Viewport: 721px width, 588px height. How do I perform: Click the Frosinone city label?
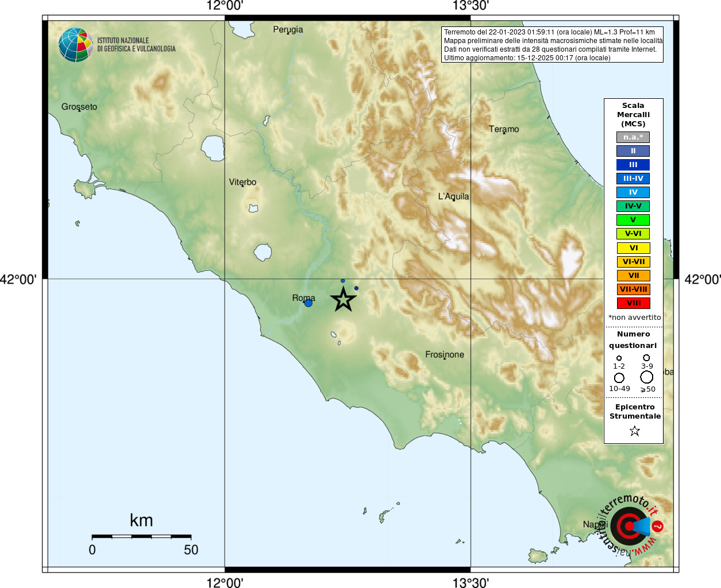pos(445,355)
